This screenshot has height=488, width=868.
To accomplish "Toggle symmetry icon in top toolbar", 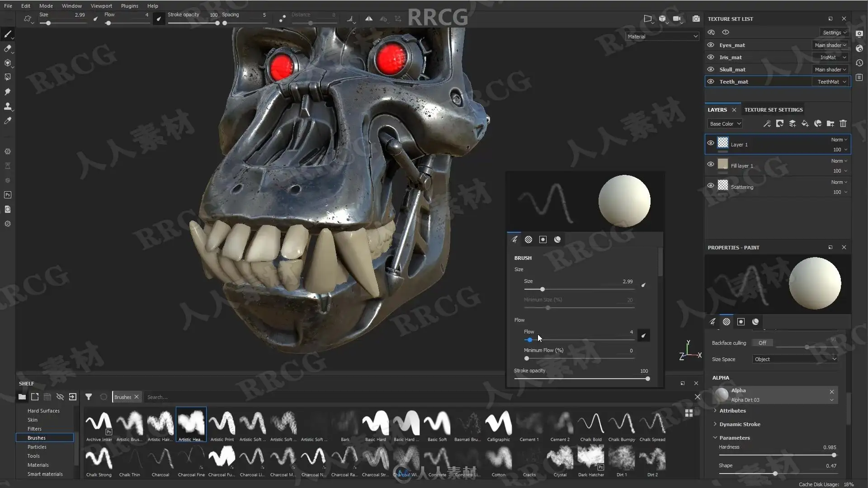I will [369, 19].
